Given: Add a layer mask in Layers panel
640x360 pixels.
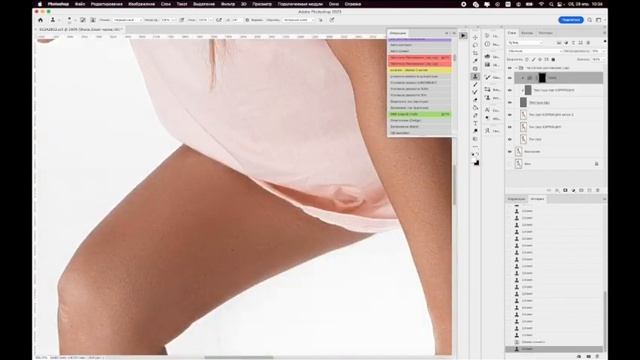Looking at the screenshot, I should click(565, 190).
